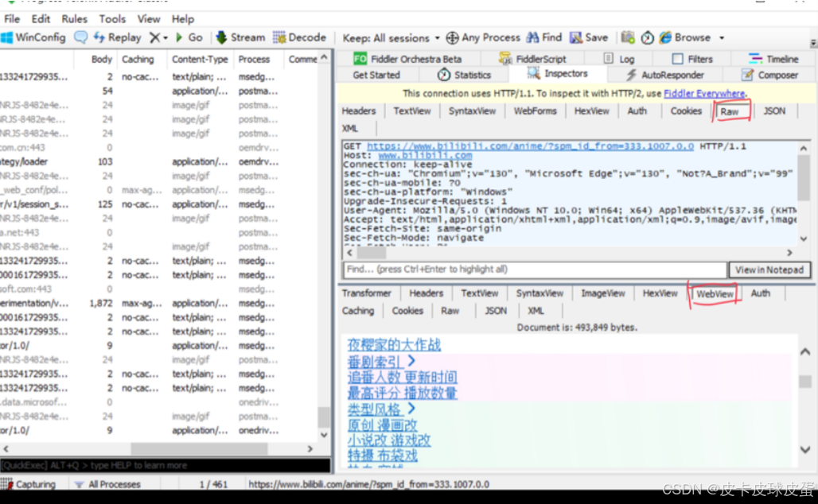Select session with body 1,872
The height and width of the screenshot is (504, 818).
(x=158, y=303)
